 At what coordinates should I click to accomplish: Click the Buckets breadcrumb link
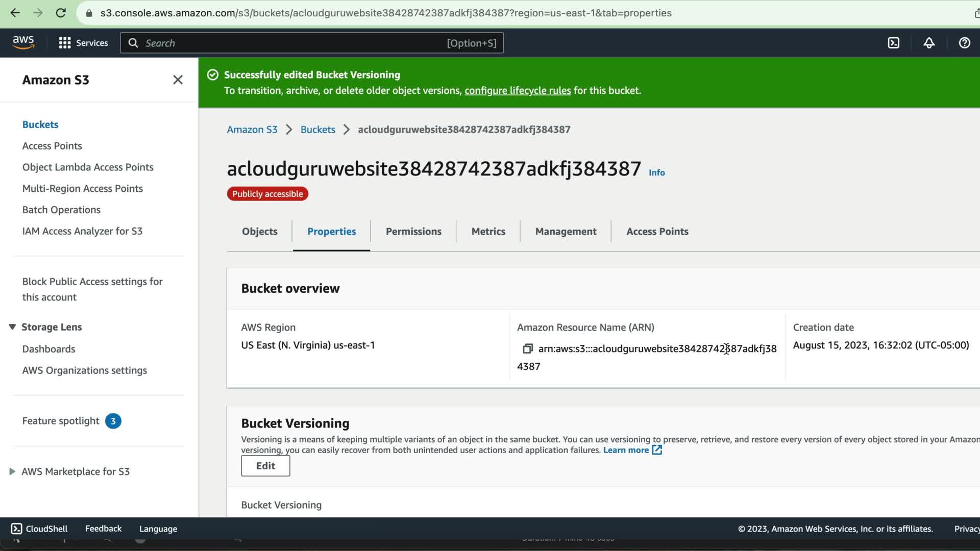317,130
